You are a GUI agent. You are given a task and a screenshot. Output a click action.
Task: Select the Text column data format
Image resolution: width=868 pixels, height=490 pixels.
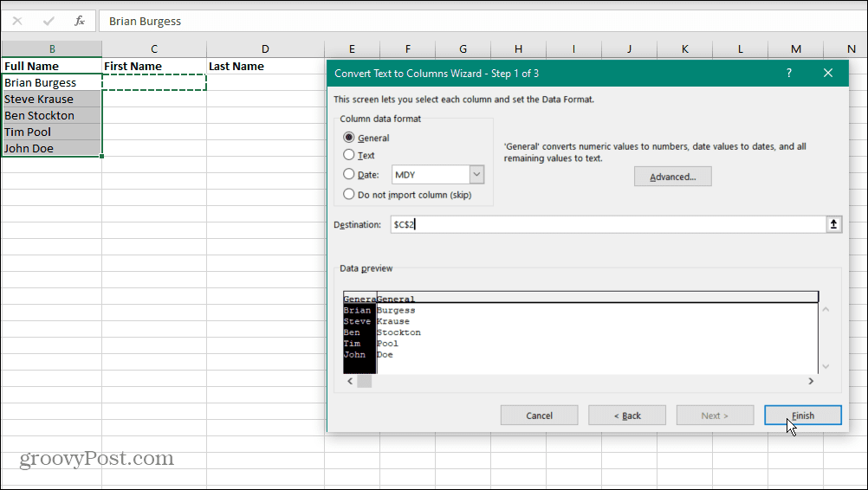point(349,155)
